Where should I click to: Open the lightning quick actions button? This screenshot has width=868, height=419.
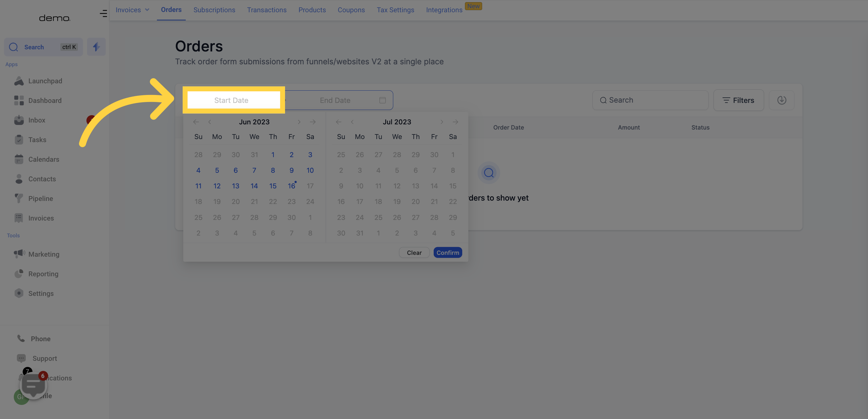tap(96, 47)
